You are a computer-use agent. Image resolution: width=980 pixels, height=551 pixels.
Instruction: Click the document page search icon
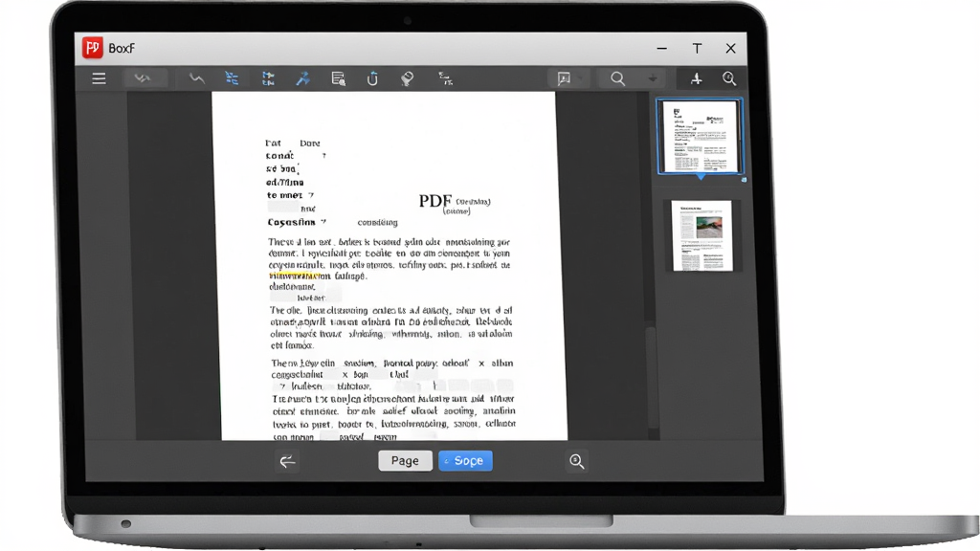click(x=338, y=78)
